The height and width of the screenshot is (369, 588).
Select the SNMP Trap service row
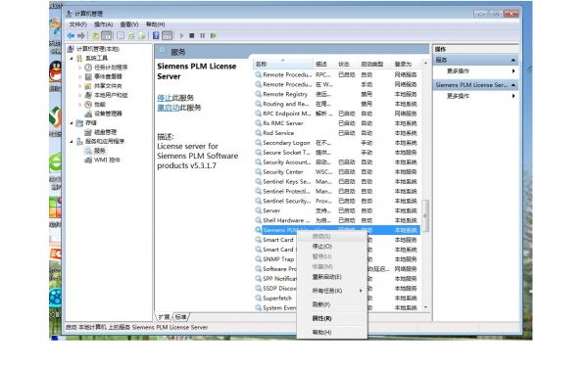coord(275,259)
